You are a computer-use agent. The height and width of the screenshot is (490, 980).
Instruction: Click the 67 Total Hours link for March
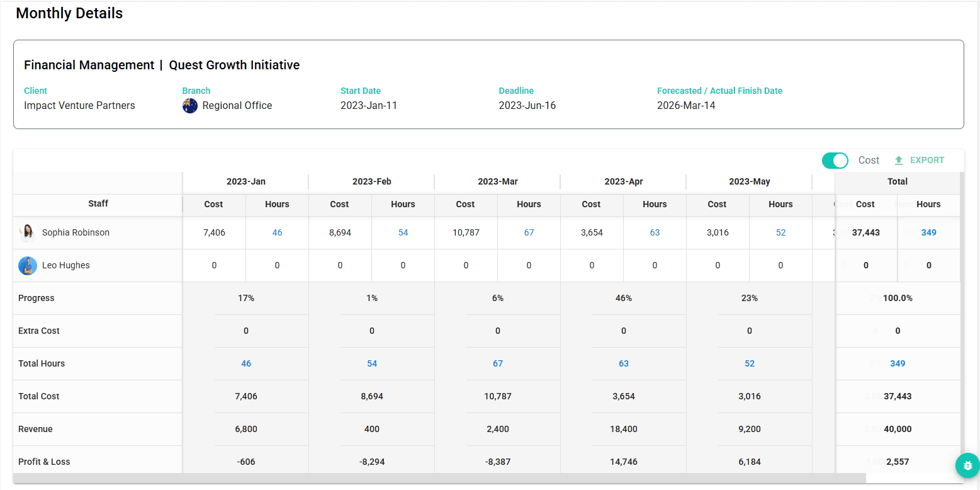click(x=497, y=363)
